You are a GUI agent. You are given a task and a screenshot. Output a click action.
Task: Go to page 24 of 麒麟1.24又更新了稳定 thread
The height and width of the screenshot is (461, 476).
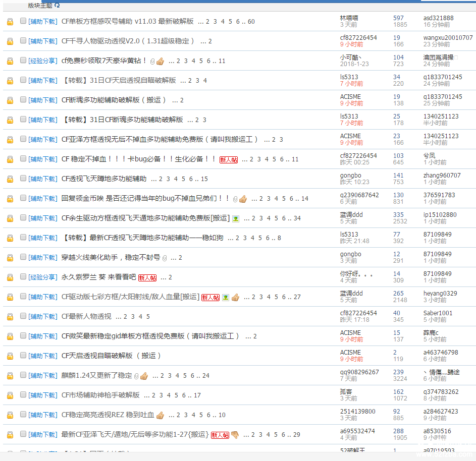click(x=206, y=376)
